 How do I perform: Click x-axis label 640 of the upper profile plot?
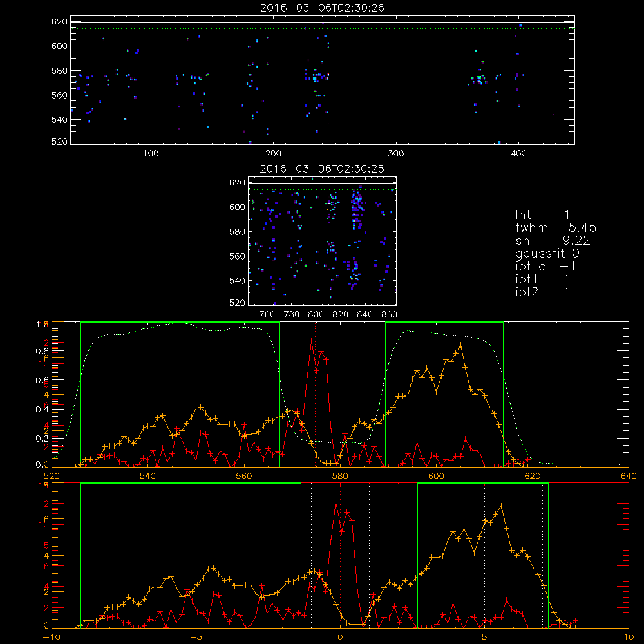click(x=629, y=477)
